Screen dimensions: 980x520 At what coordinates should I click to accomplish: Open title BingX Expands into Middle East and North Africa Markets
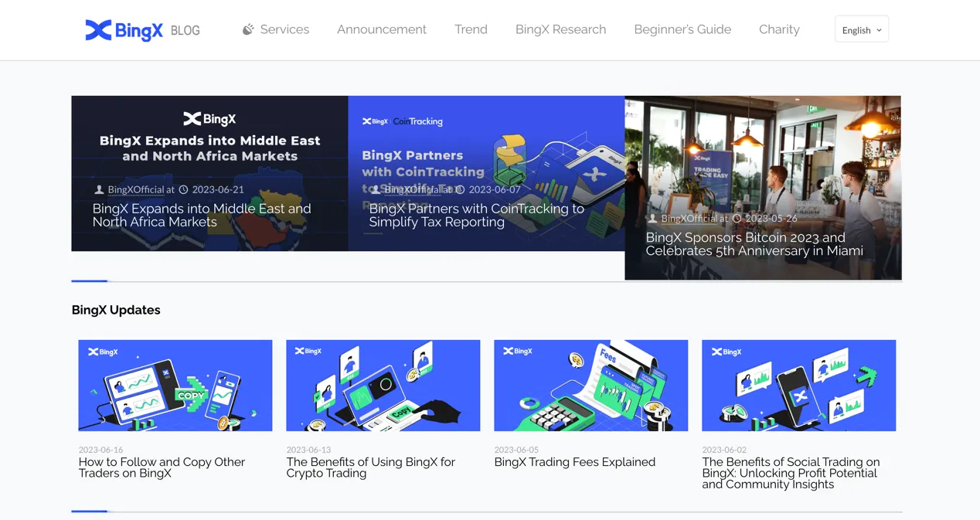202,215
